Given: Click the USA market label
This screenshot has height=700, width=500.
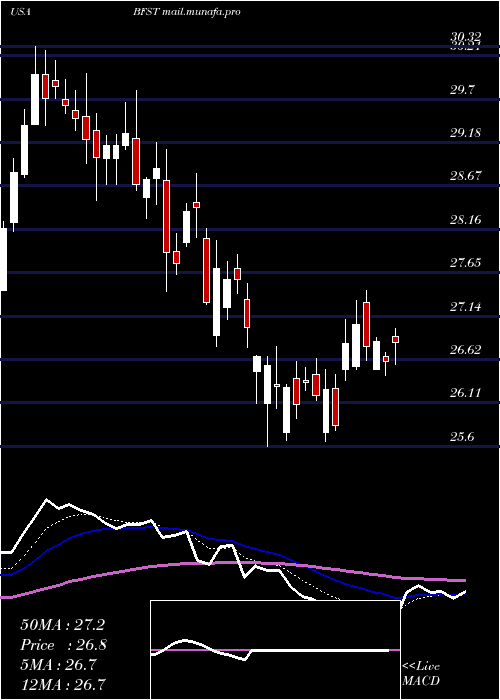Looking at the screenshot, I should tap(20, 12).
